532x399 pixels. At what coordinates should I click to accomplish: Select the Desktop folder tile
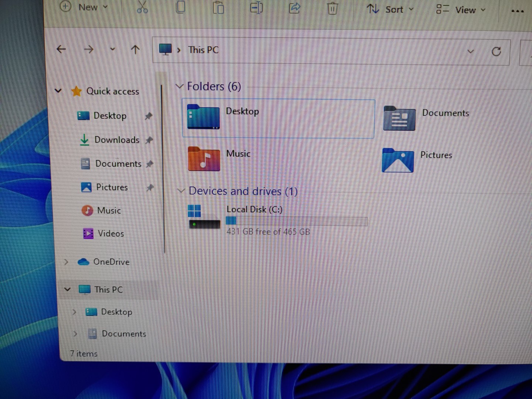(x=279, y=119)
